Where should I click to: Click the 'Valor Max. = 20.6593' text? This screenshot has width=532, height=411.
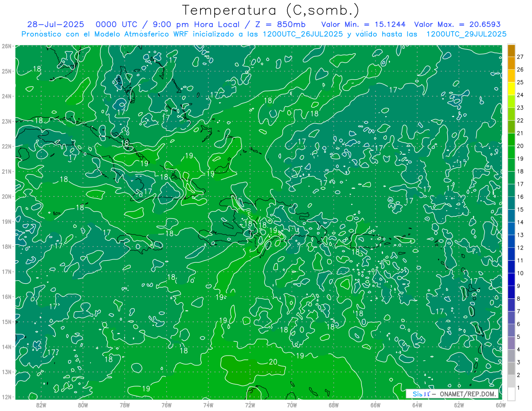pos(458,24)
